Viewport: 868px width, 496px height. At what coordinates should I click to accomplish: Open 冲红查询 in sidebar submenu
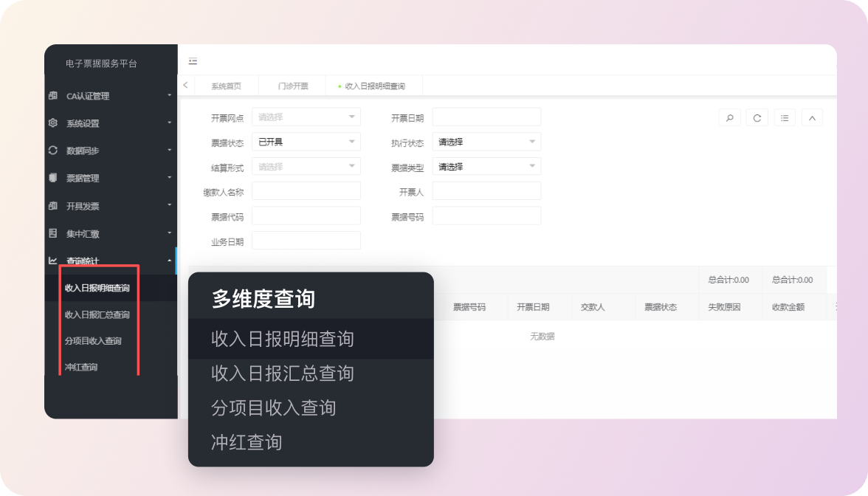pyautogui.click(x=81, y=367)
